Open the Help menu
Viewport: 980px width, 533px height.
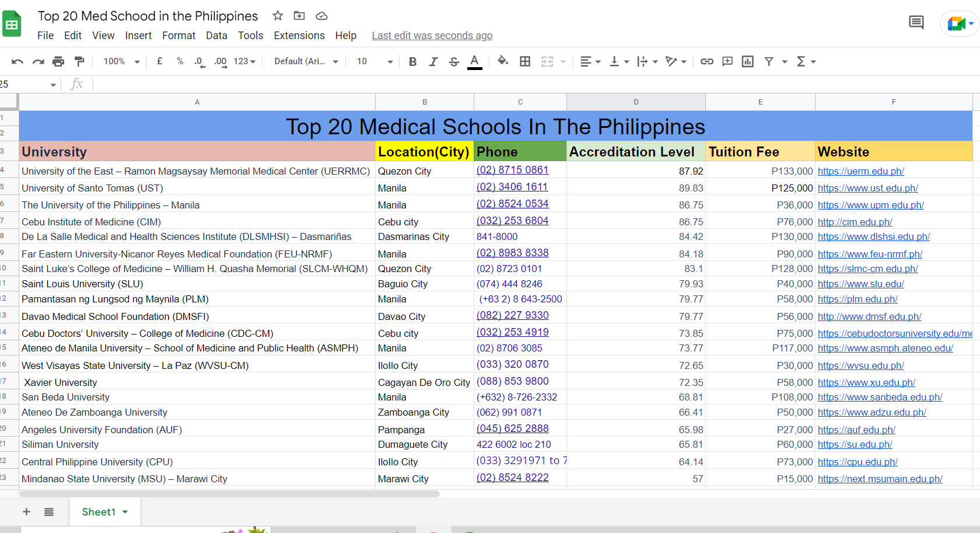click(346, 36)
